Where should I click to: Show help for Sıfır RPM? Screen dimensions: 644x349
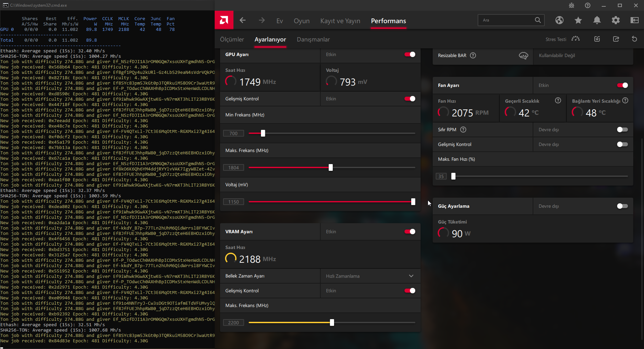pyautogui.click(x=463, y=130)
